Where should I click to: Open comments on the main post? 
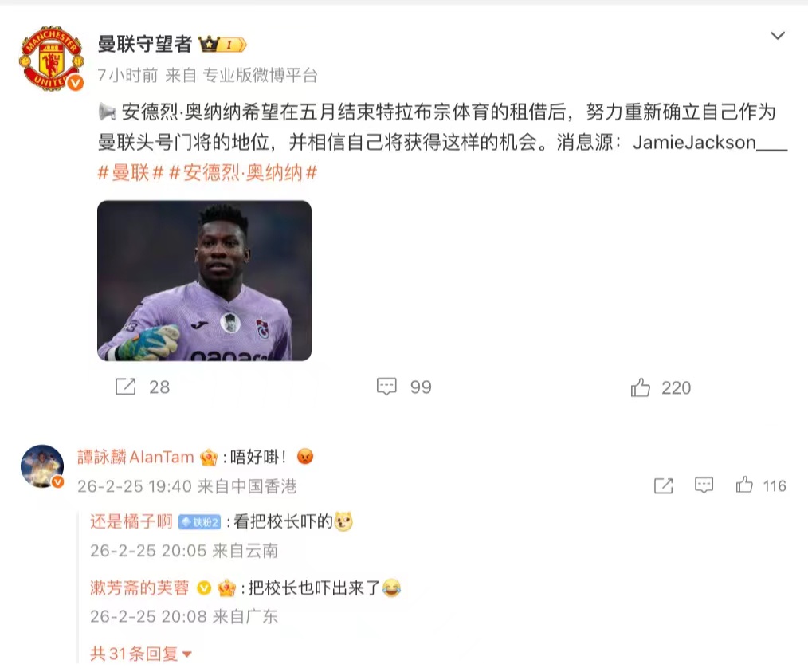tap(386, 387)
